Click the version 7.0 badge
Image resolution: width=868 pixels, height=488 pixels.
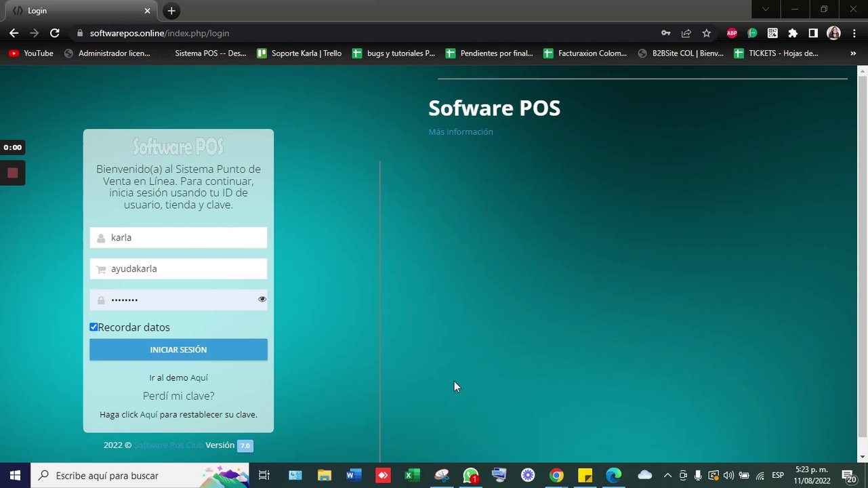[x=245, y=445]
